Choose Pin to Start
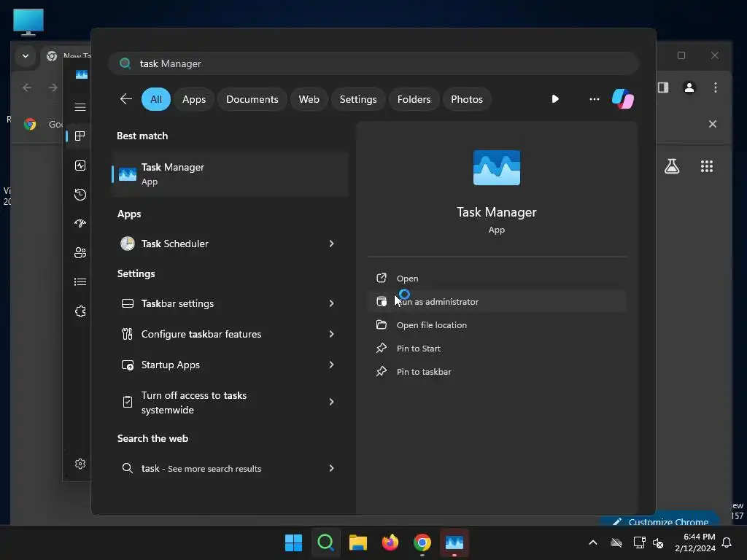The image size is (747, 560). 496,348
